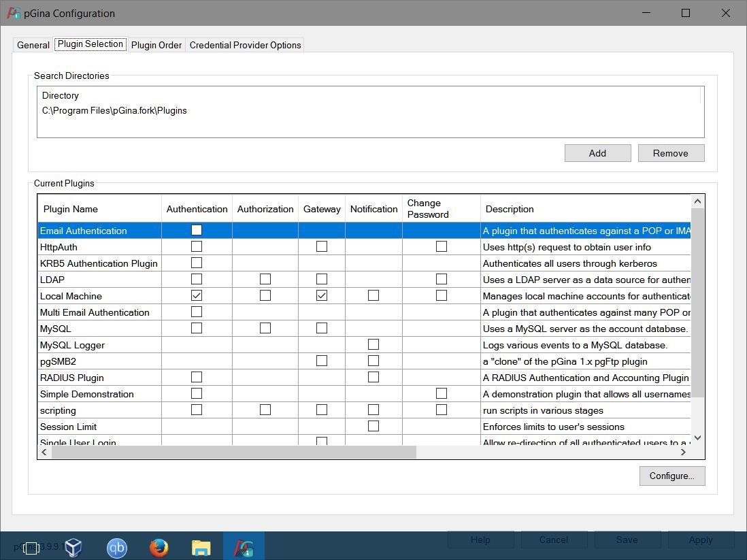Screen dimensions: 747x560
Task: Check Change Password for the scripting plugin
Action: (441, 409)
